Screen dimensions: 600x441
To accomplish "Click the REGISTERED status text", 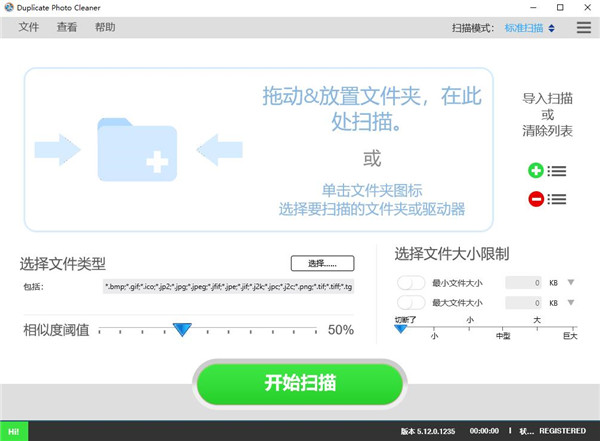I will 562,431.
